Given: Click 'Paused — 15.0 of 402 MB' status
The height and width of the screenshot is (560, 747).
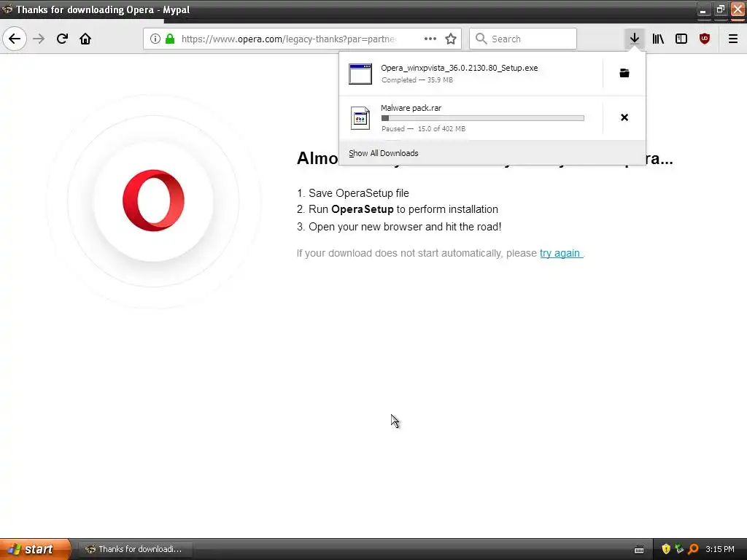Looking at the screenshot, I should pyautogui.click(x=424, y=128).
